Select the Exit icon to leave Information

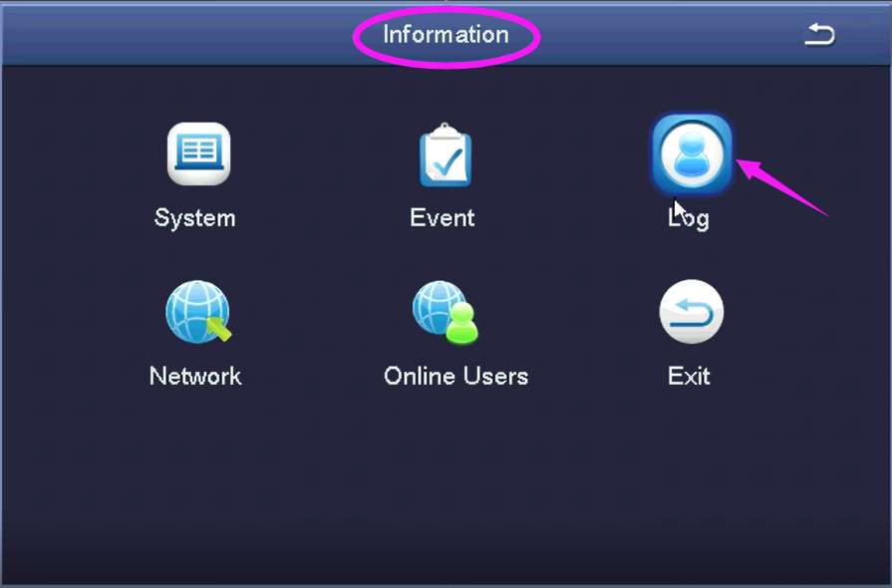[x=691, y=312]
